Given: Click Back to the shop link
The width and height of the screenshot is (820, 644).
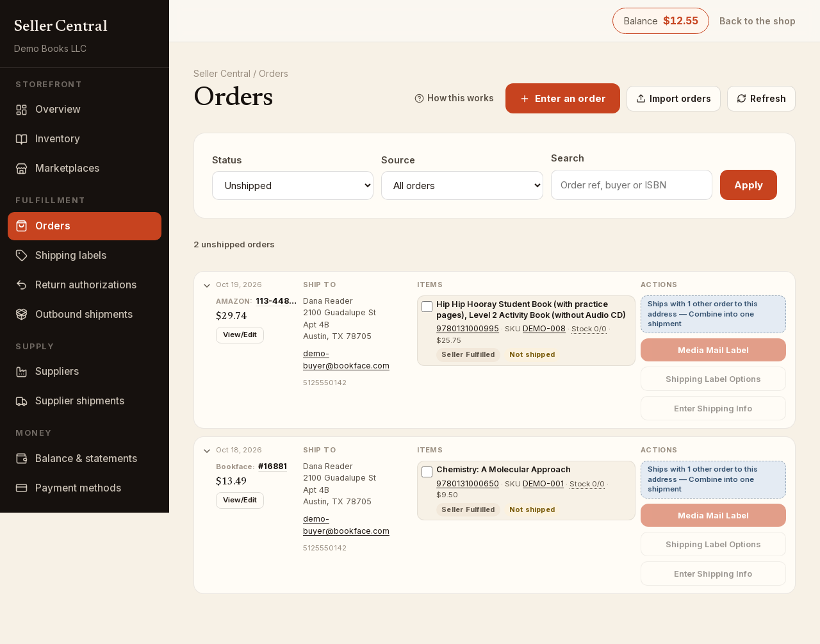Looking at the screenshot, I should coord(757,21).
